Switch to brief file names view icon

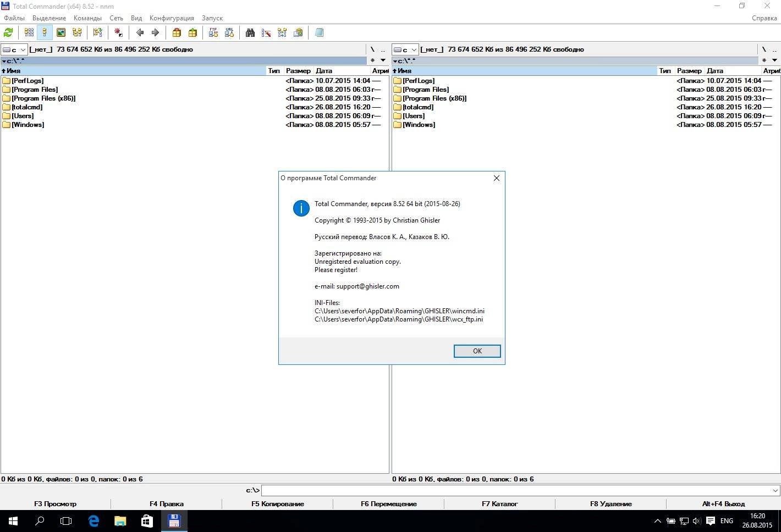(29, 33)
